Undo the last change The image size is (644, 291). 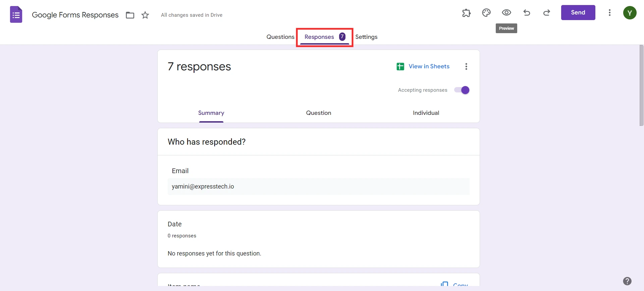click(527, 13)
